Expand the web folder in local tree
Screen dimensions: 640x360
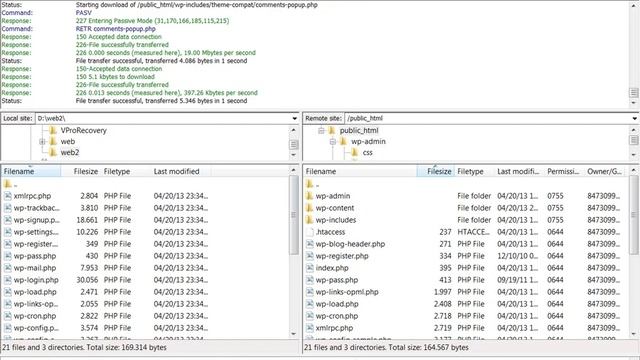42,142
